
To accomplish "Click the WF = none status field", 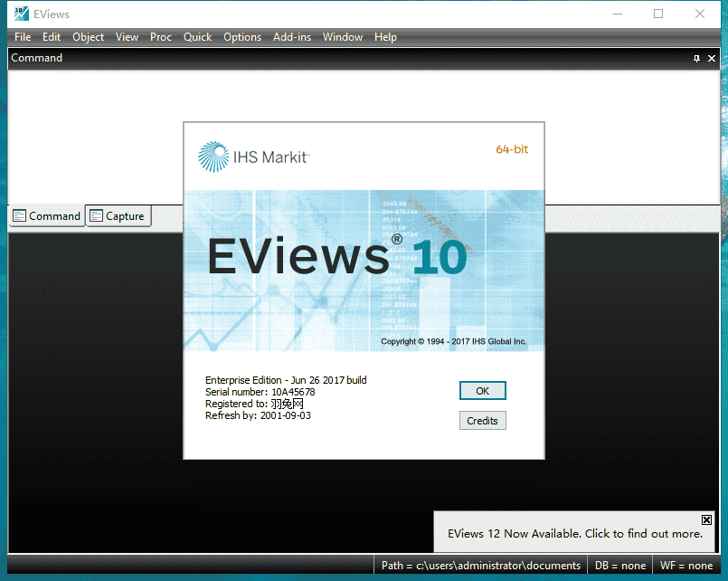I will pyautogui.click(x=686, y=566).
